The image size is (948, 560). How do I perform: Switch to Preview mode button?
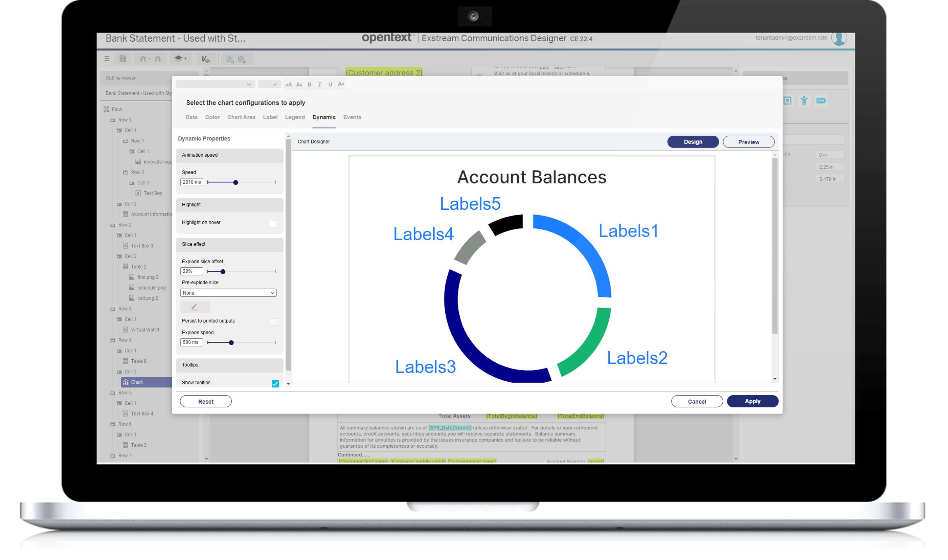point(748,142)
